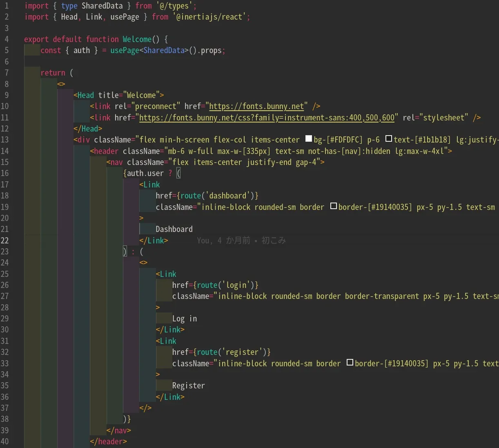The width and height of the screenshot is (499, 448).
Task: Open the https://fonts.bunny.net preconnect link
Action: [x=256, y=106]
